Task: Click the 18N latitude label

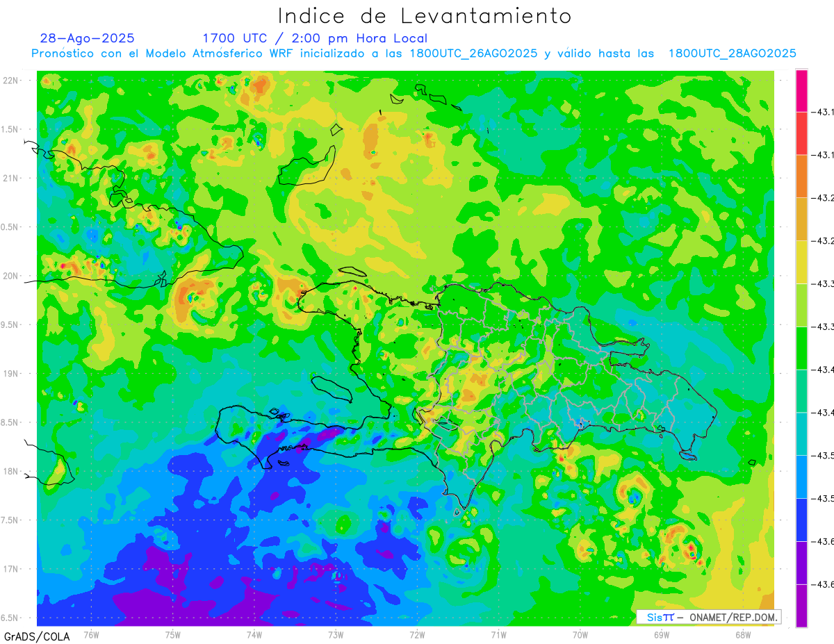Action: [12, 471]
